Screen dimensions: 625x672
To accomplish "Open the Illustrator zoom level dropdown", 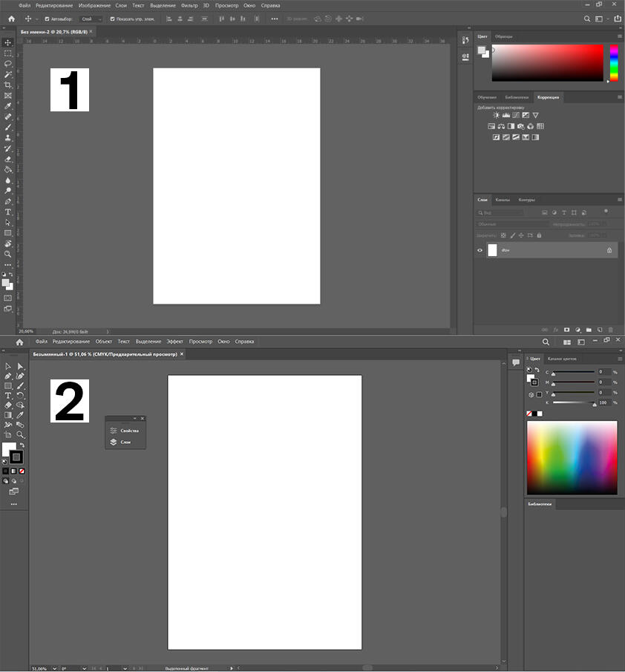I will tap(54, 668).
